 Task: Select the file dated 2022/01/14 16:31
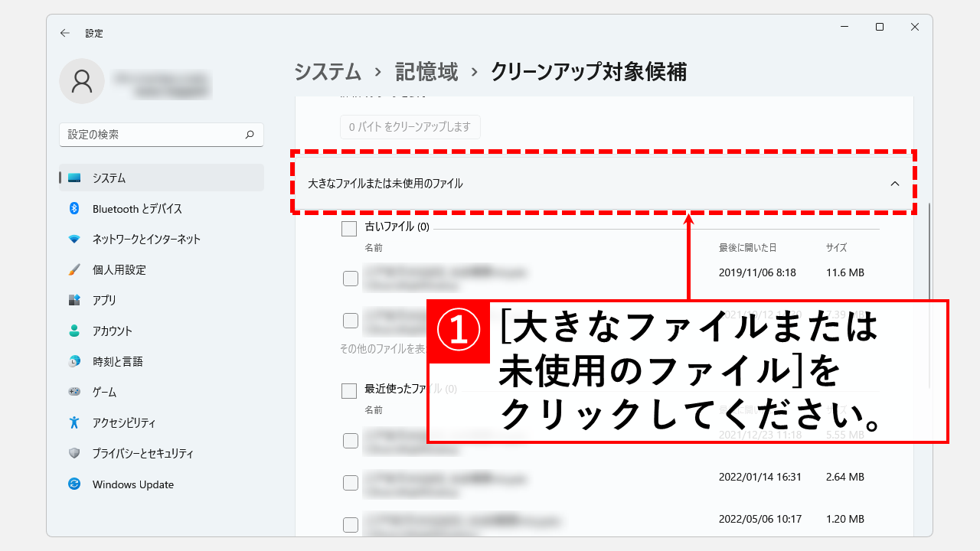pos(351,483)
